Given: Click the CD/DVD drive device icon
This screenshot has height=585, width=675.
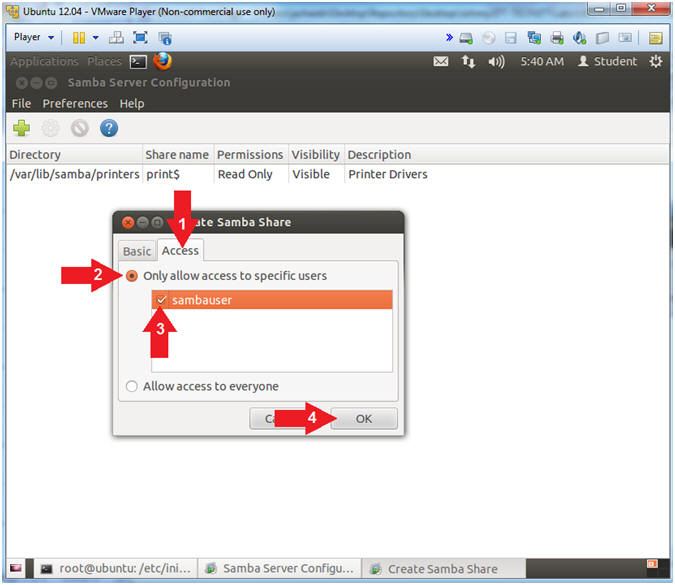Looking at the screenshot, I should coord(488,38).
